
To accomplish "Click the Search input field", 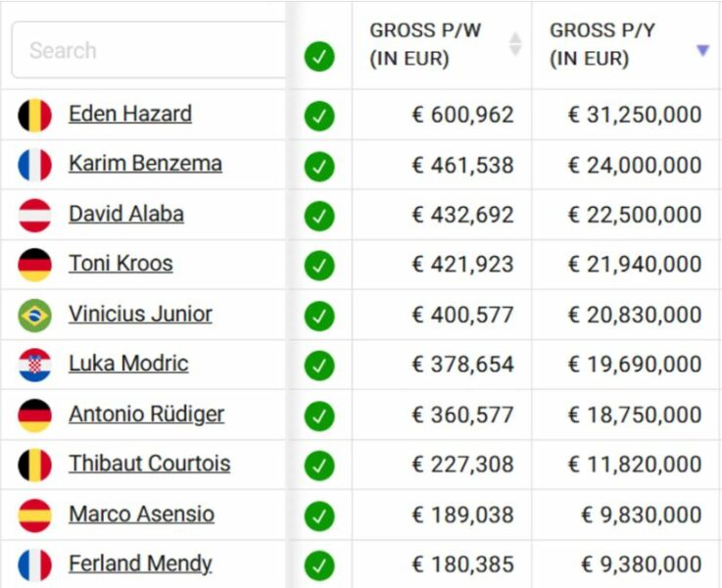I will (147, 50).
